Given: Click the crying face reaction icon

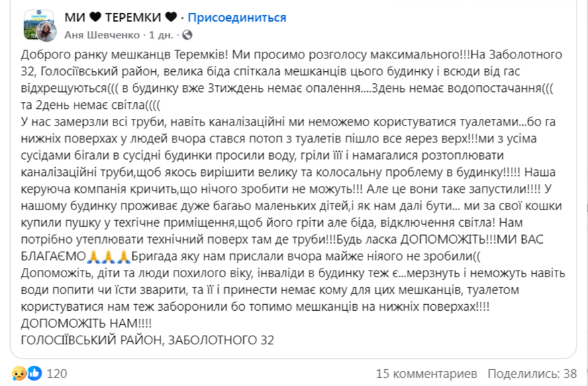Looking at the screenshot, I should click(x=18, y=373).
